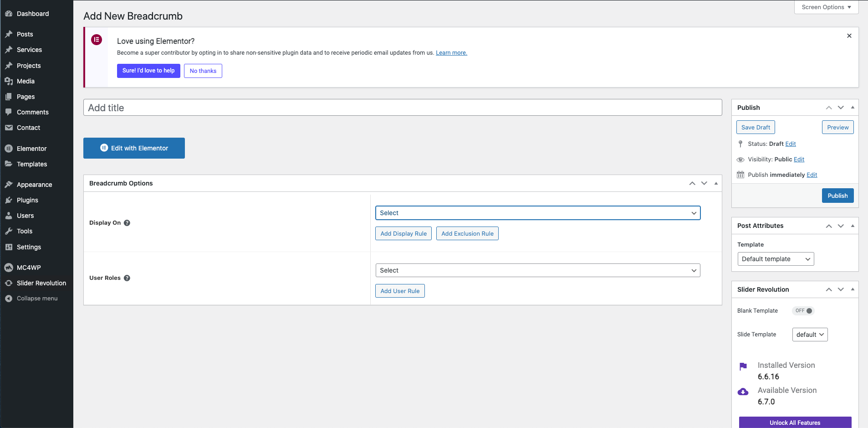
Task: Click the Display On help question icon
Action: pos(127,223)
